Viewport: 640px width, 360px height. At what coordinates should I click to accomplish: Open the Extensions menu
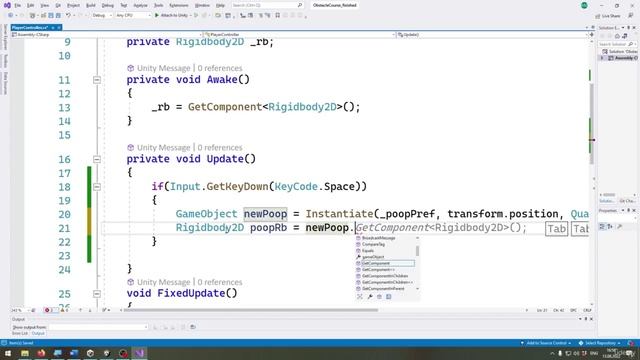click(x=179, y=5)
